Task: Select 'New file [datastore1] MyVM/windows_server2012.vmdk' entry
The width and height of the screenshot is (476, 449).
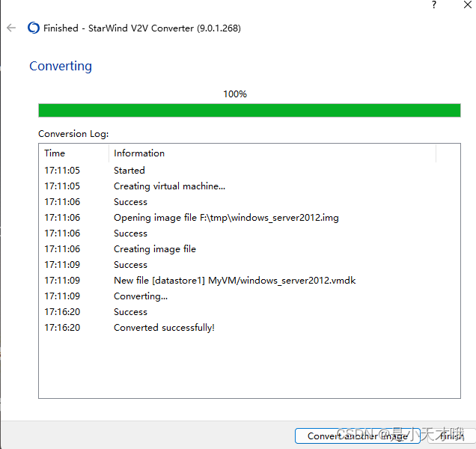Action: pyautogui.click(x=249, y=281)
